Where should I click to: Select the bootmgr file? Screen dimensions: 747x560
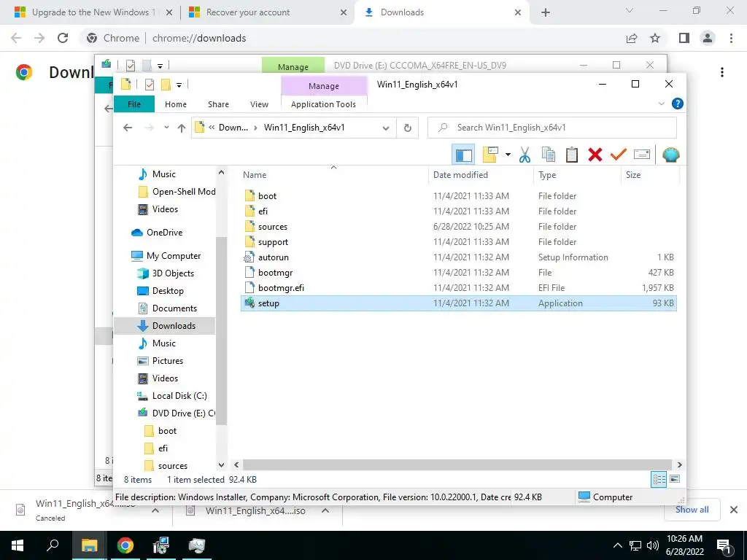coord(275,273)
